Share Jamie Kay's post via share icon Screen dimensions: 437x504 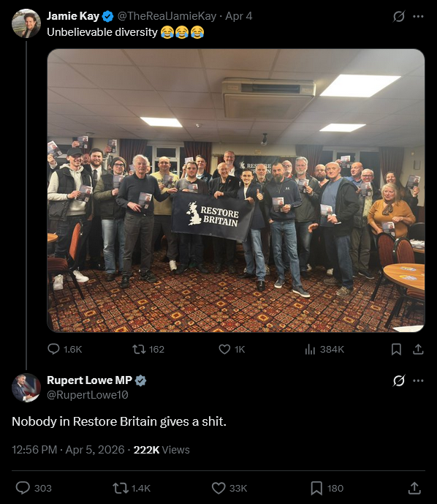[x=418, y=349]
